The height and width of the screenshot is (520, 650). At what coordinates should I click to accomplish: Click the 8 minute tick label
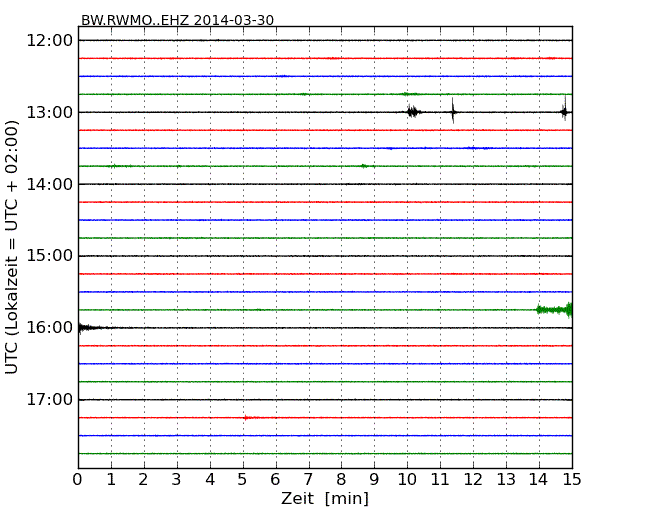[341, 480]
